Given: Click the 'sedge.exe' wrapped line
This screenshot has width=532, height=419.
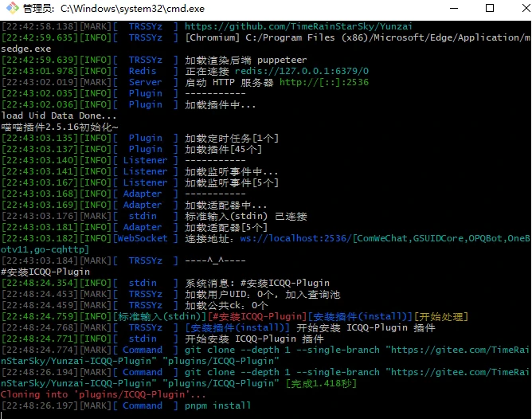Looking at the screenshot, I should 26,49.
